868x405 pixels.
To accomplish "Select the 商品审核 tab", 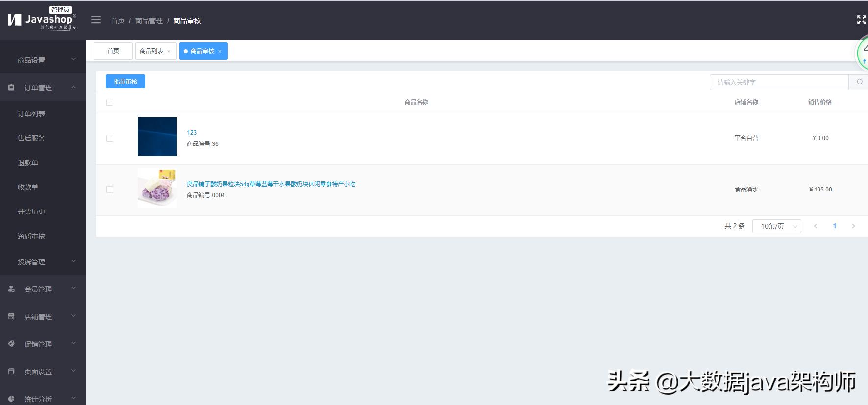I will click(203, 51).
